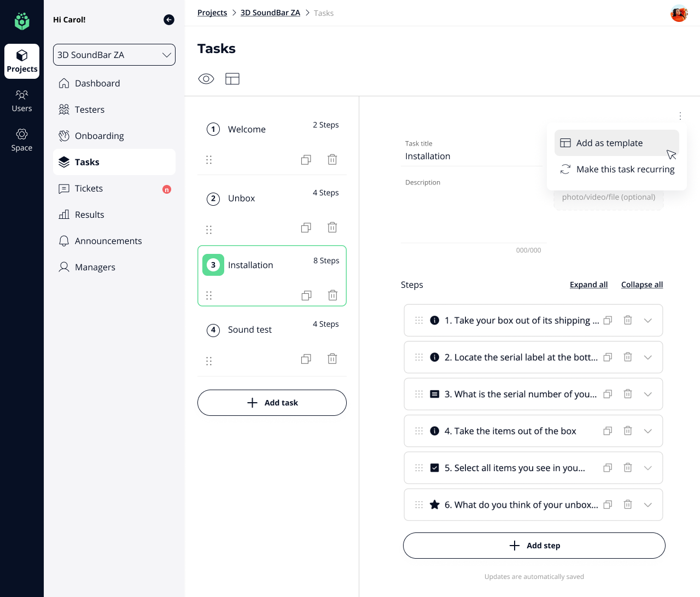
Task: Collapse the sidebar with back arrow
Action: click(169, 20)
